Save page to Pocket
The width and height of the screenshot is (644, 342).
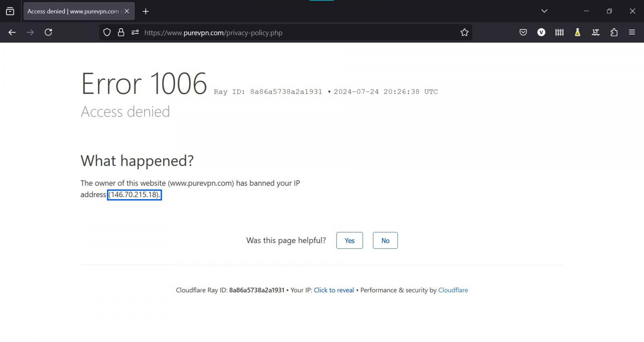click(x=523, y=33)
